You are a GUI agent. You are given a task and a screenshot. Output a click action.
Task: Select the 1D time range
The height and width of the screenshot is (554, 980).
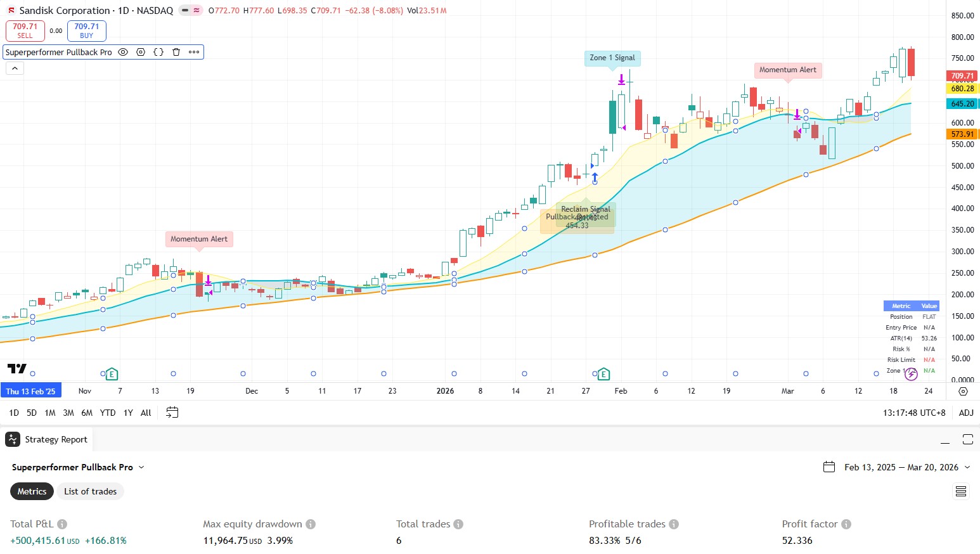pyautogui.click(x=14, y=413)
